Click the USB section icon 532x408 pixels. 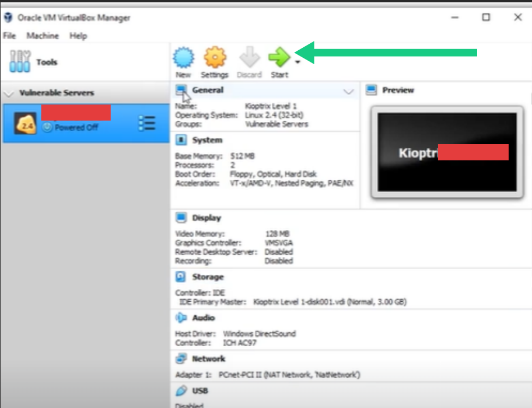pos(181,390)
